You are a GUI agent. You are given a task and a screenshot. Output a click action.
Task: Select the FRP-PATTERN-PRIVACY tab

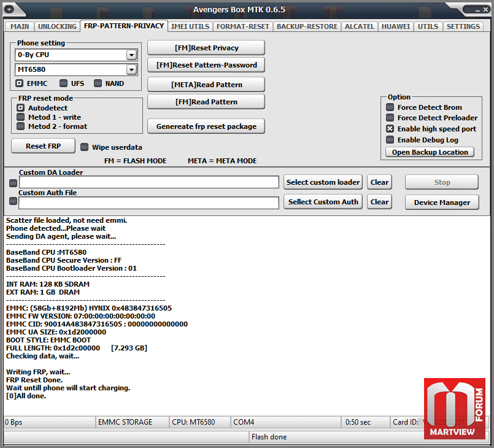124,26
